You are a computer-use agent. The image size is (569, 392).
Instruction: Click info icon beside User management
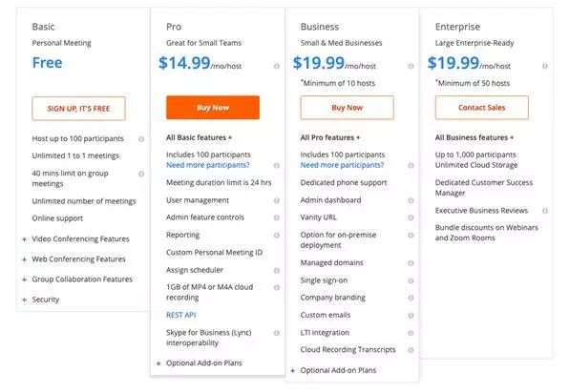(277, 200)
